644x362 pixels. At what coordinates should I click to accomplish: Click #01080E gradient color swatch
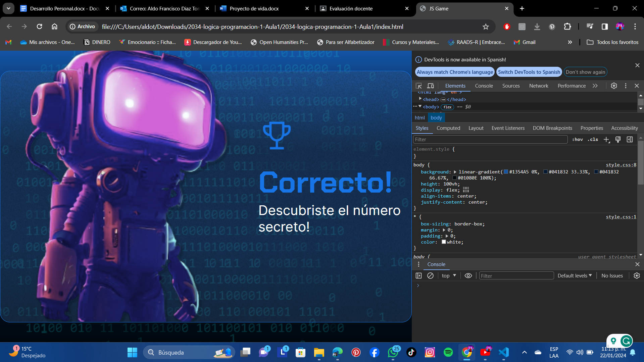point(454,178)
